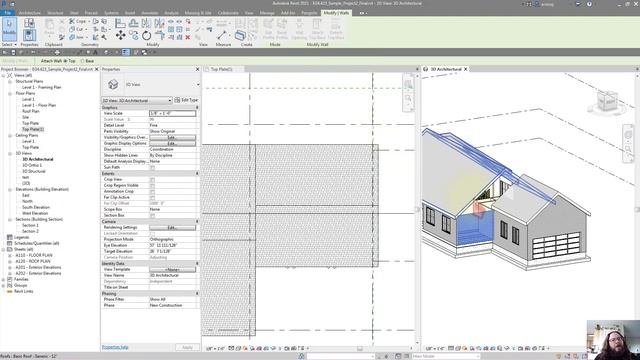Click Detach Top/Base tool
This screenshot has height=360, width=640.
pos(336,29)
